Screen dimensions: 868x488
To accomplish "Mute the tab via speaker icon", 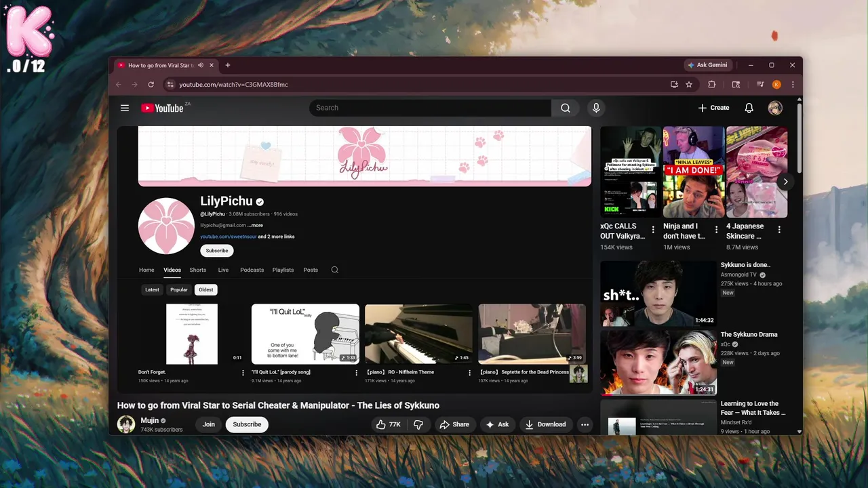I will (201, 65).
